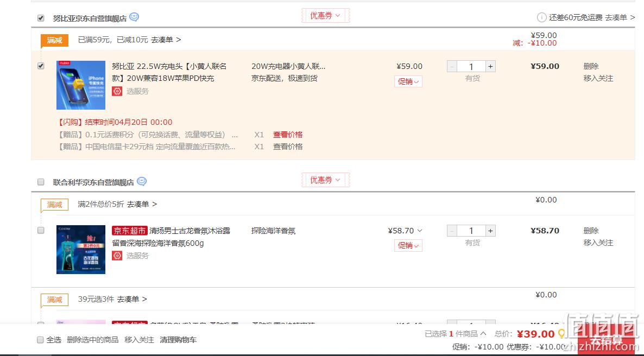Click 选服务 for the 努比亚 charger
The image size is (644, 356).
coord(137,91)
